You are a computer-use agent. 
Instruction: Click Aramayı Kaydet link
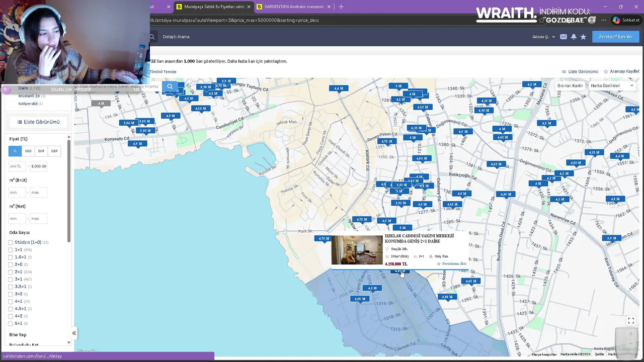621,71
